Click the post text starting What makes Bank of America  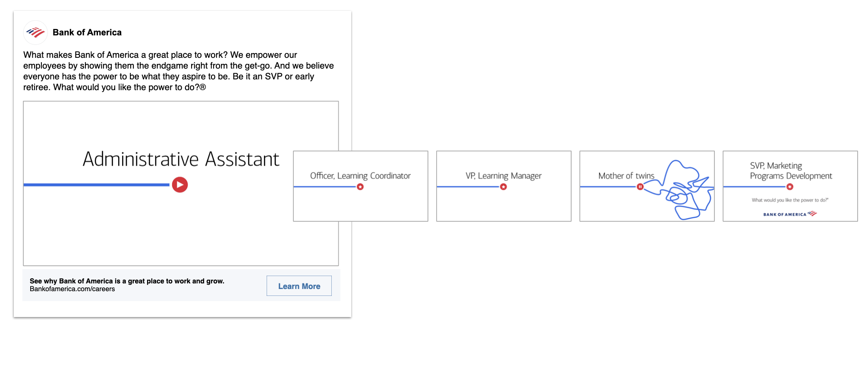[x=179, y=71]
